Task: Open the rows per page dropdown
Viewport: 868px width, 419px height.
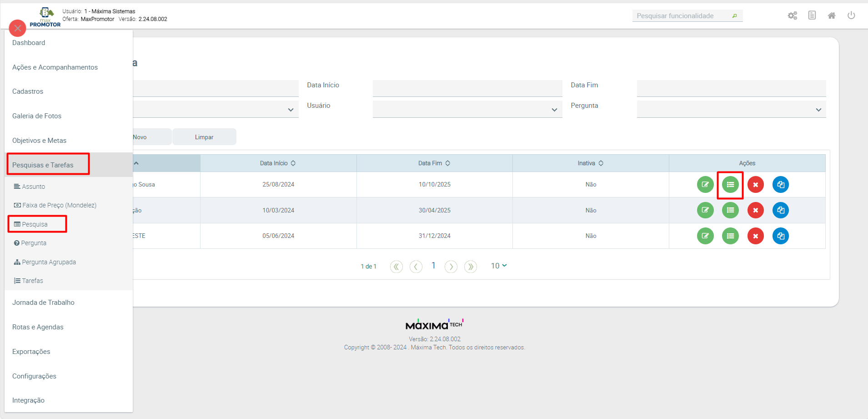Action: (x=499, y=266)
